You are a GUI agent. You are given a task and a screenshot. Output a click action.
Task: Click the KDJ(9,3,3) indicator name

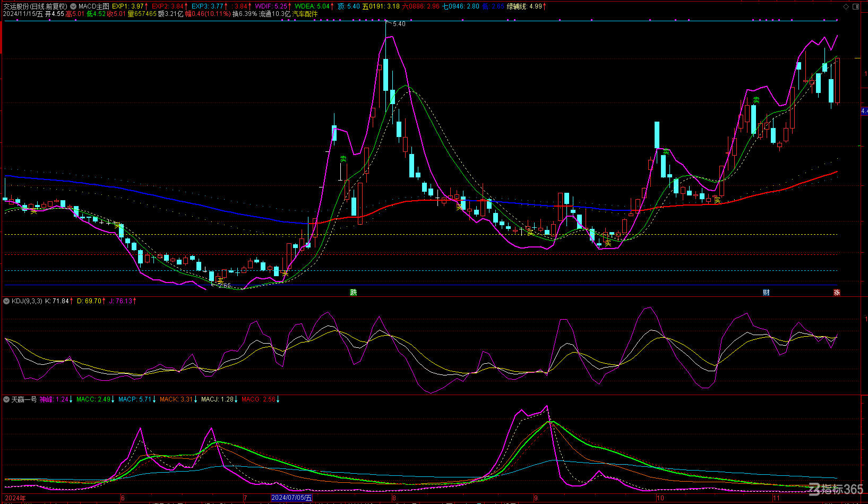(27, 301)
